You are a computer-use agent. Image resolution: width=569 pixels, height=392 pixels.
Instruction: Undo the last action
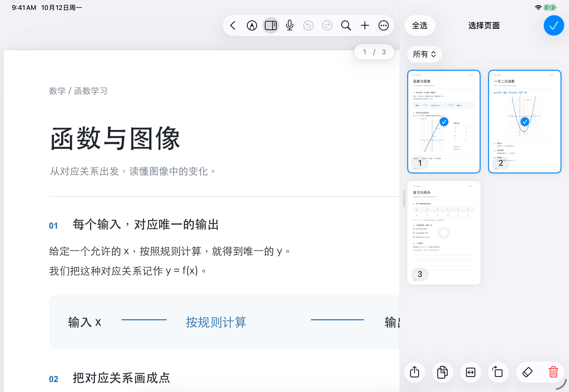coord(308,25)
